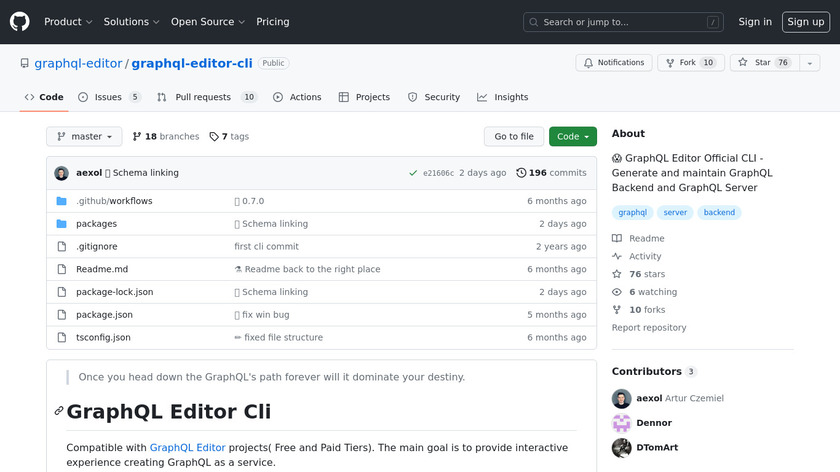
Task: Open the .github/workflows folder
Action: (114, 201)
